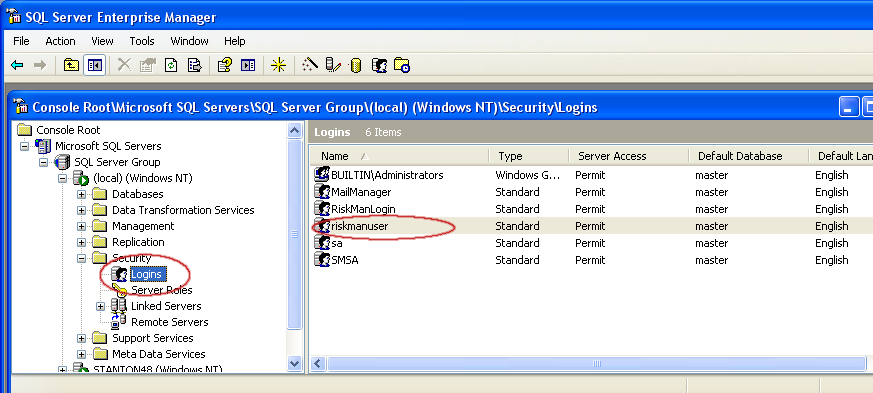Select the Server Roles tree item

[x=161, y=290]
